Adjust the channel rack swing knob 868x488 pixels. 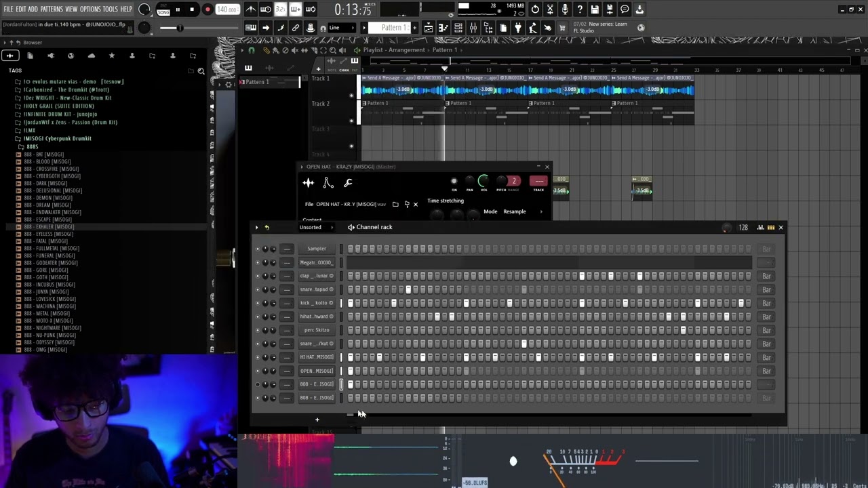[727, 228]
